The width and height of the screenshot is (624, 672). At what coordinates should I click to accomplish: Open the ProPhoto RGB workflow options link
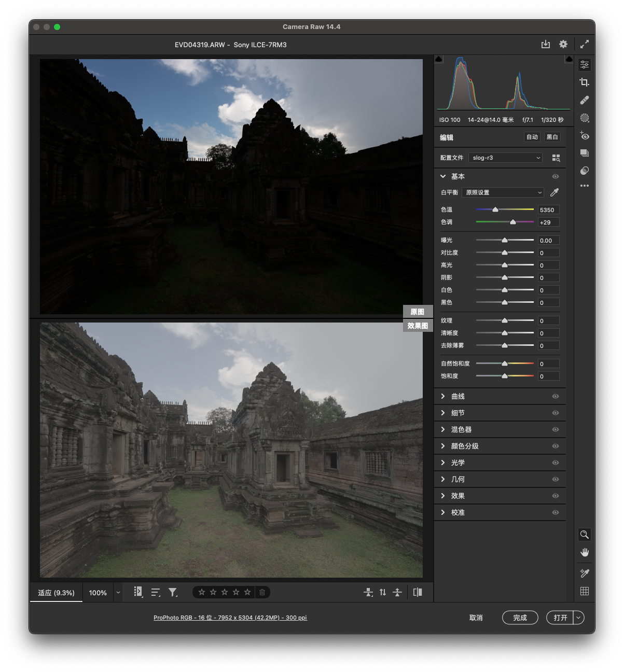click(x=230, y=618)
